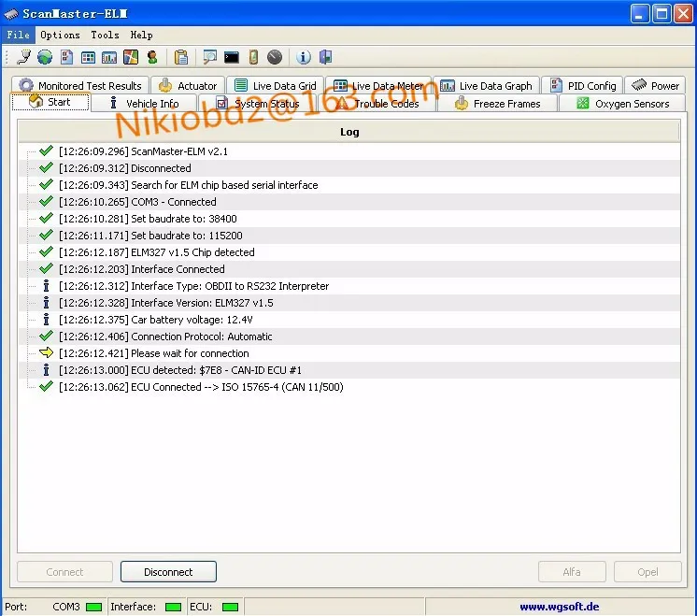Viewport: 697px width, 616px height.
Task: Click the cable connector toolbar icon
Action: pyautogui.click(x=24, y=57)
